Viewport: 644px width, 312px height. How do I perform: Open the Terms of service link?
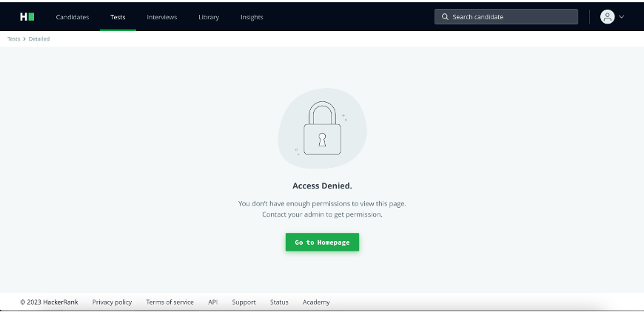pyautogui.click(x=170, y=302)
